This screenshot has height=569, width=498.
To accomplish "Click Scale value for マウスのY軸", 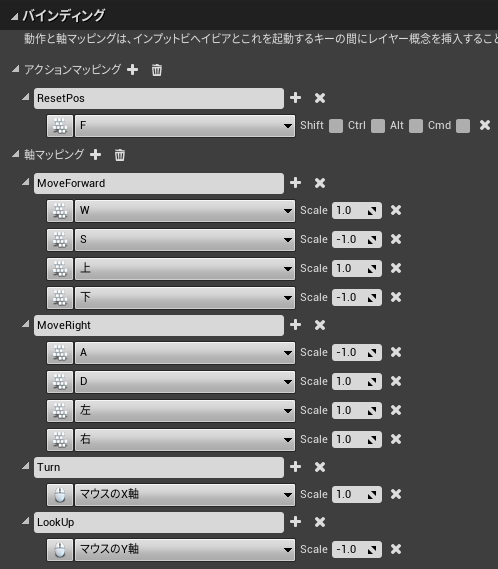I will pos(357,549).
